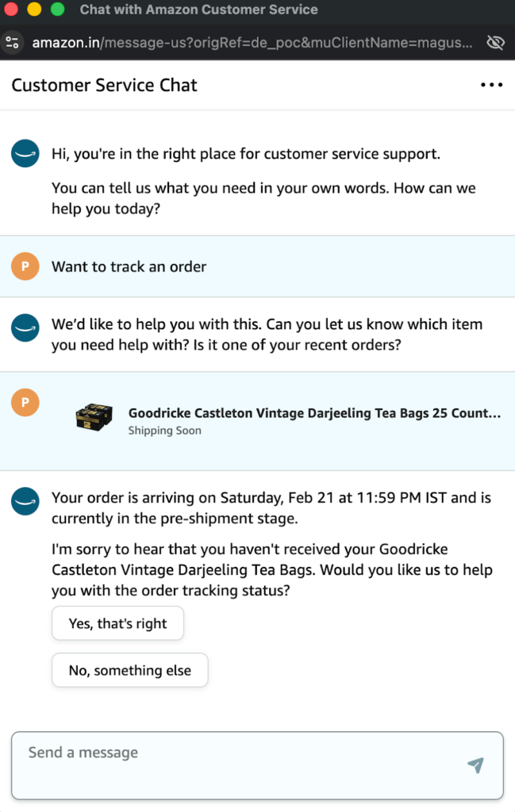515x812 pixels.
Task: Choose "Yes, that's right" reply
Action: [117, 623]
